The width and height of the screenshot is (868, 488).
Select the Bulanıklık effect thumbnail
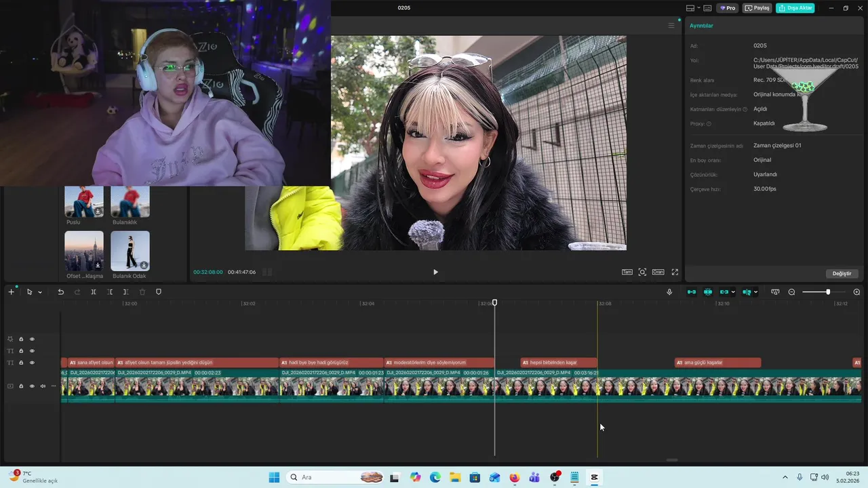point(130,202)
